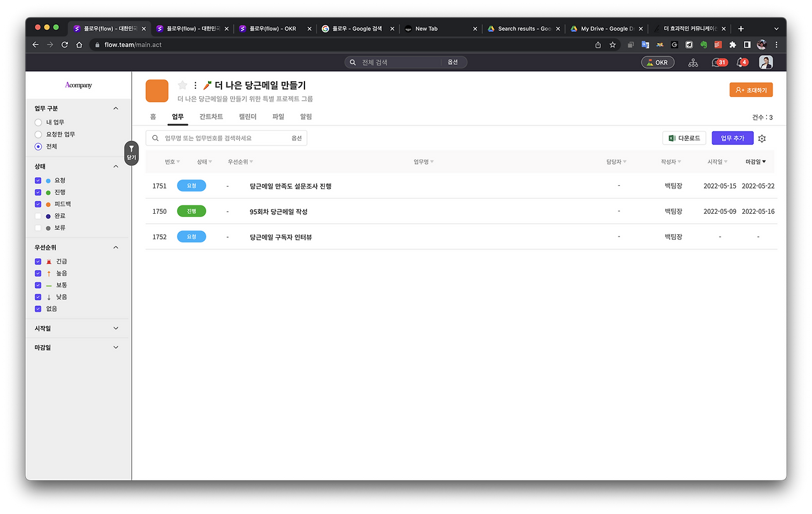Viewport: 812px width, 514px height.
Task: Click the 초대하기 invite button
Action: click(x=751, y=90)
